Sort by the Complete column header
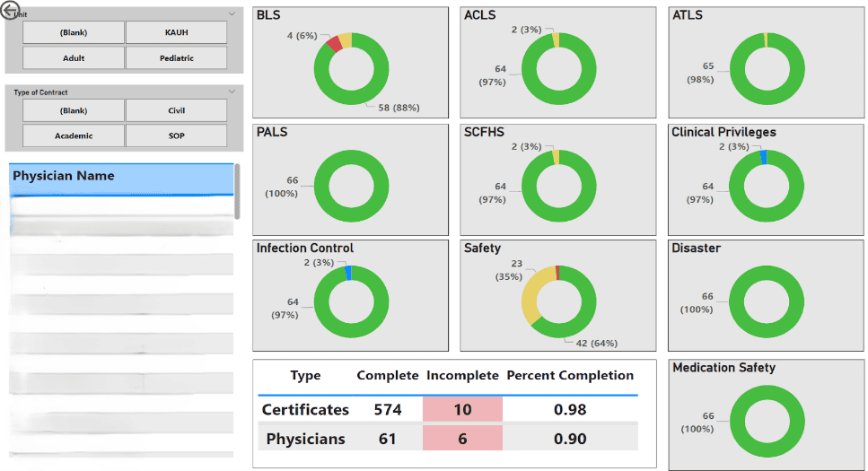This screenshot has width=868, height=471. [x=388, y=375]
